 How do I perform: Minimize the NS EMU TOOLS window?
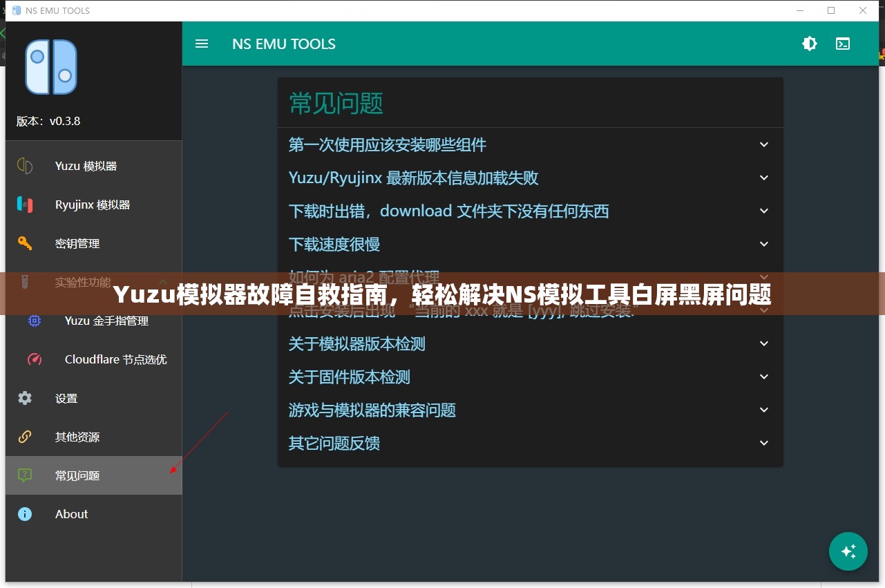[x=799, y=10]
